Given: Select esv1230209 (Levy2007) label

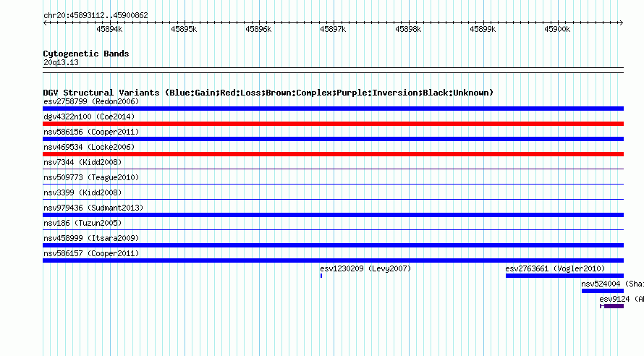Looking at the screenshot, I should (365, 268).
